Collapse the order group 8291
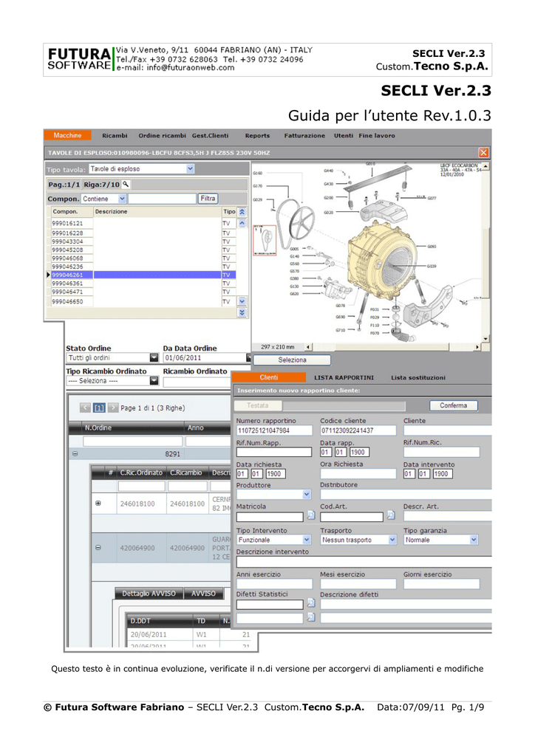 75,454
